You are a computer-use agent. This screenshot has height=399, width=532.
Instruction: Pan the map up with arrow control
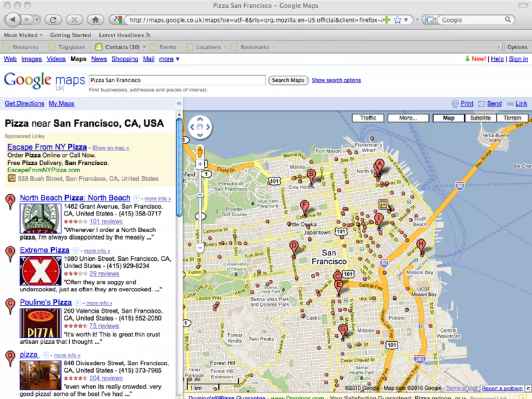[x=200, y=119]
